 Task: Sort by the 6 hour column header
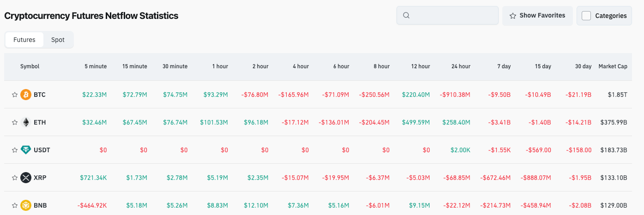(341, 66)
